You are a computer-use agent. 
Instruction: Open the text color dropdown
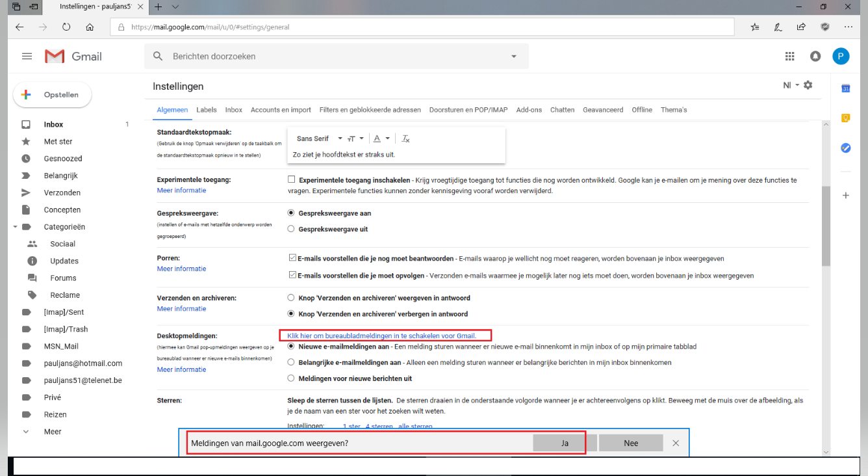(381, 139)
